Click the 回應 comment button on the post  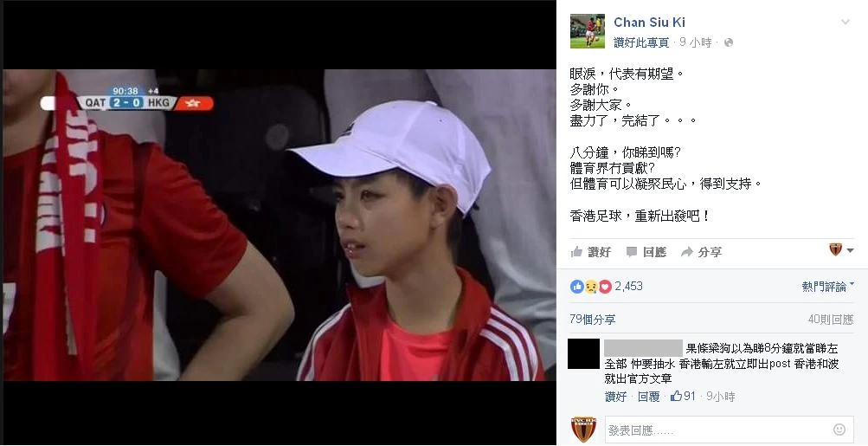pyautogui.click(x=646, y=252)
